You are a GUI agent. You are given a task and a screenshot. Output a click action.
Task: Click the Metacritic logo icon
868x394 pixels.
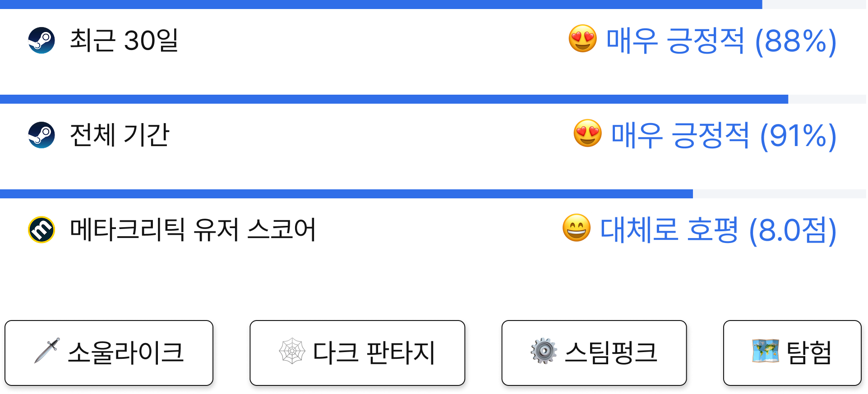pos(42,229)
